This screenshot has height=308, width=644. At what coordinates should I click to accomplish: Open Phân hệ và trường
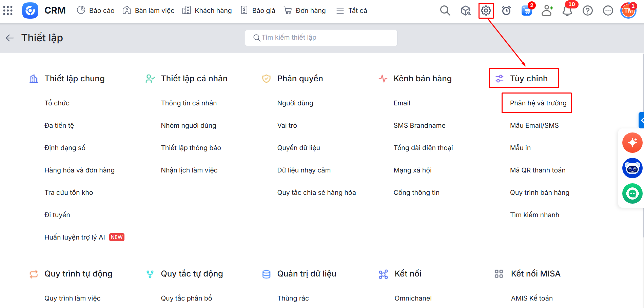(x=538, y=103)
